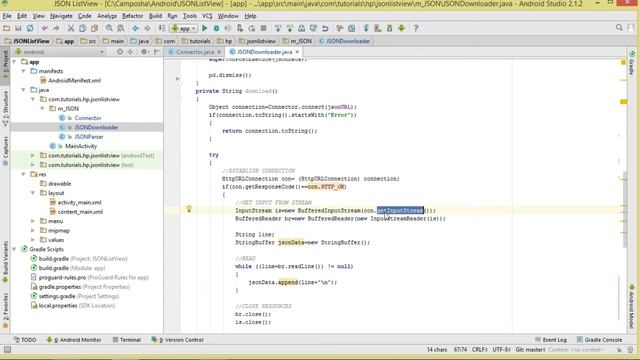640x360 pixels.
Task: Click the Open folder toolbar icon
Action: (x=7, y=28)
